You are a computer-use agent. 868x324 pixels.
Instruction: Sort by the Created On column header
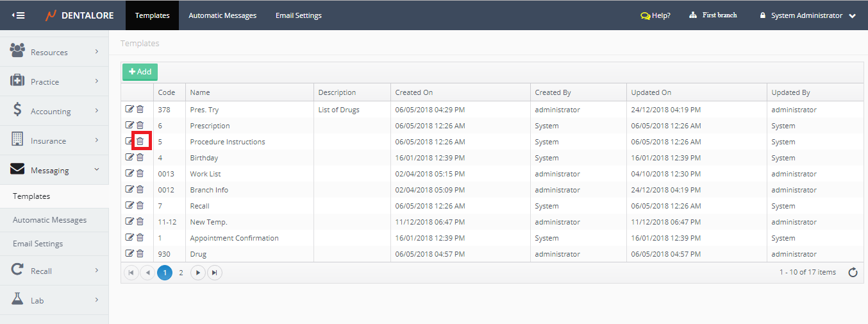tap(414, 92)
